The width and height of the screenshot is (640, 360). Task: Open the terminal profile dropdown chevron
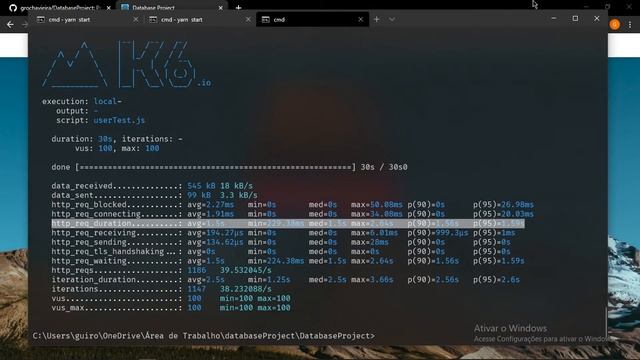pos(392,20)
